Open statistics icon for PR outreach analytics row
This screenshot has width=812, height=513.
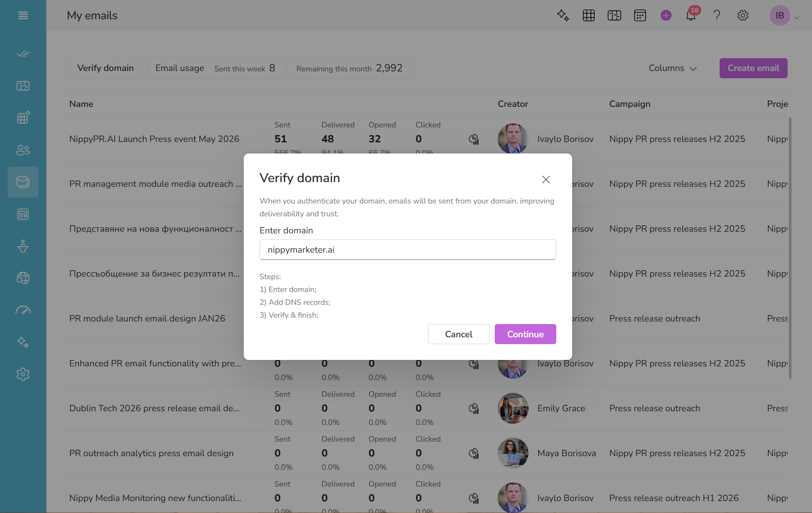pos(474,453)
